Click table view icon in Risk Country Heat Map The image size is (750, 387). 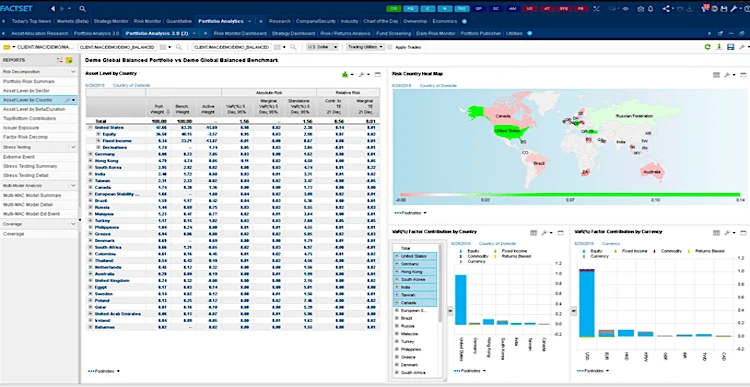coord(716,75)
